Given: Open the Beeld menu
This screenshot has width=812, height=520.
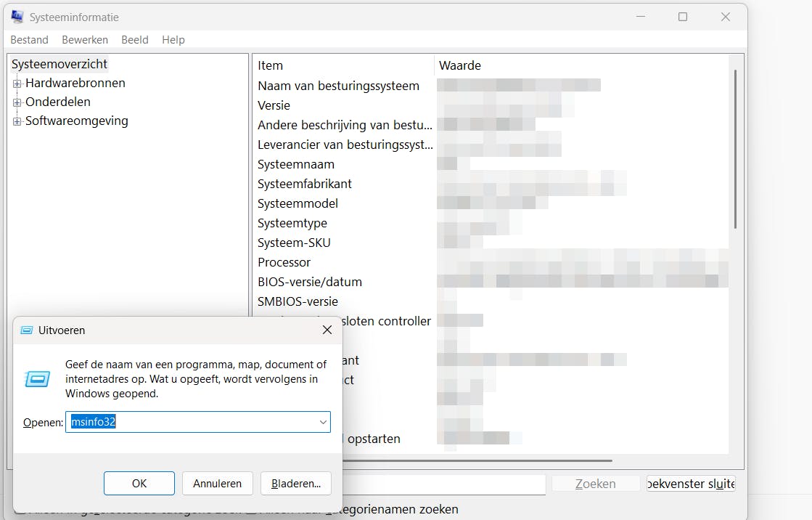Looking at the screenshot, I should pyautogui.click(x=134, y=39).
